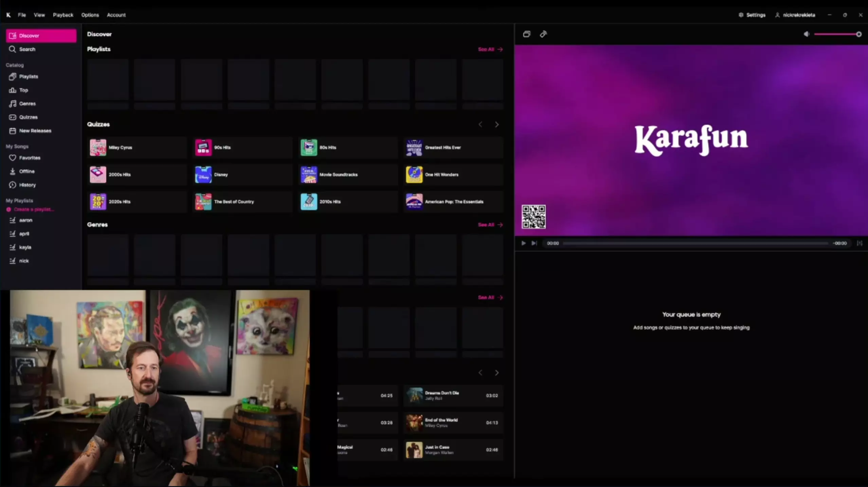Open the Account menu

(116, 15)
